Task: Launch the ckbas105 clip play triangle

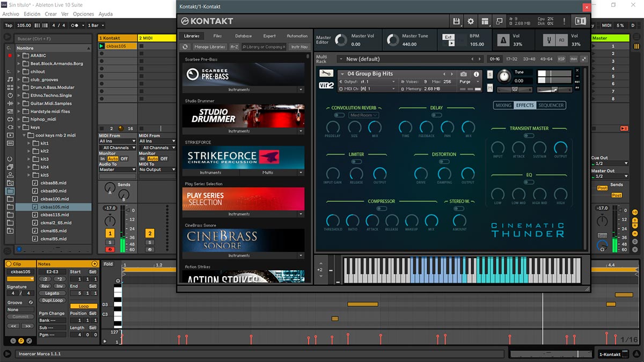Action: click(101, 46)
